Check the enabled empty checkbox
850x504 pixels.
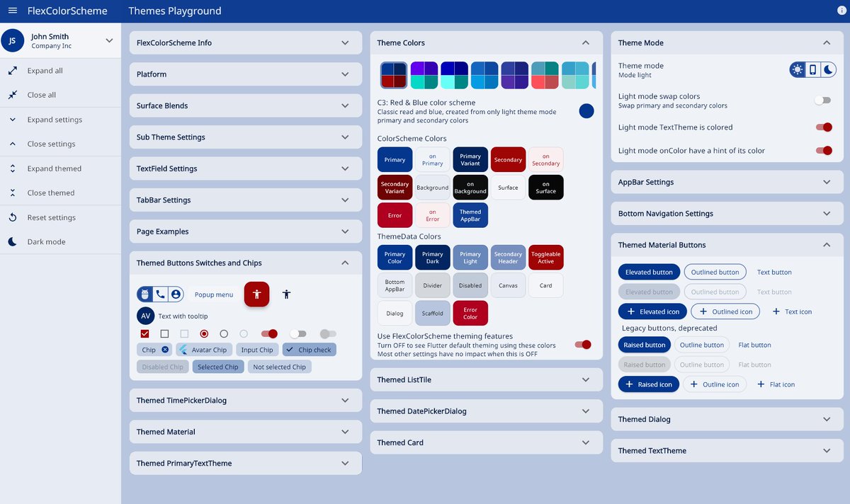[164, 333]
